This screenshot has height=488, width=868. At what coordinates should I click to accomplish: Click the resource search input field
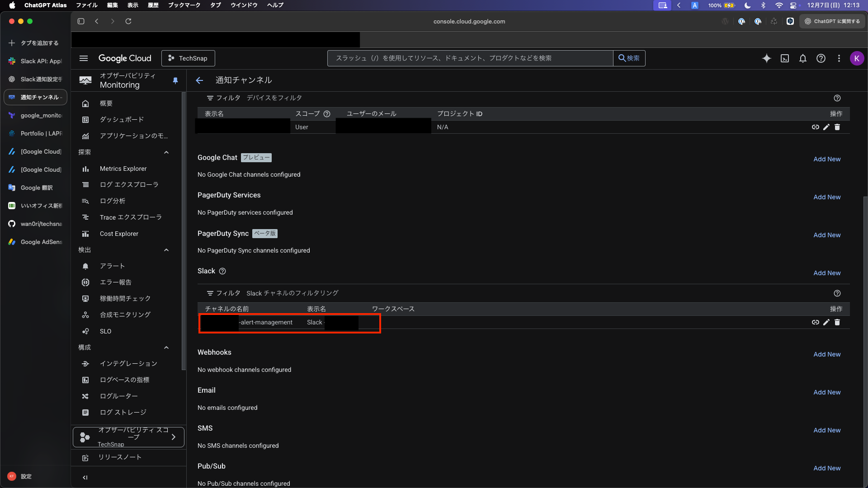(470, 58)
